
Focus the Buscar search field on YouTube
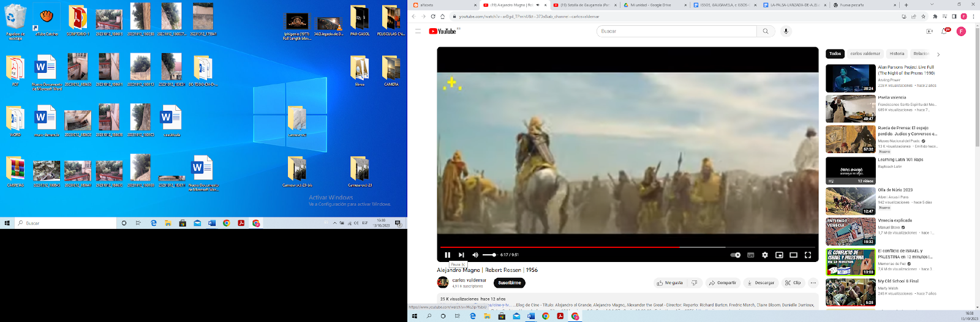pos(677,31)
